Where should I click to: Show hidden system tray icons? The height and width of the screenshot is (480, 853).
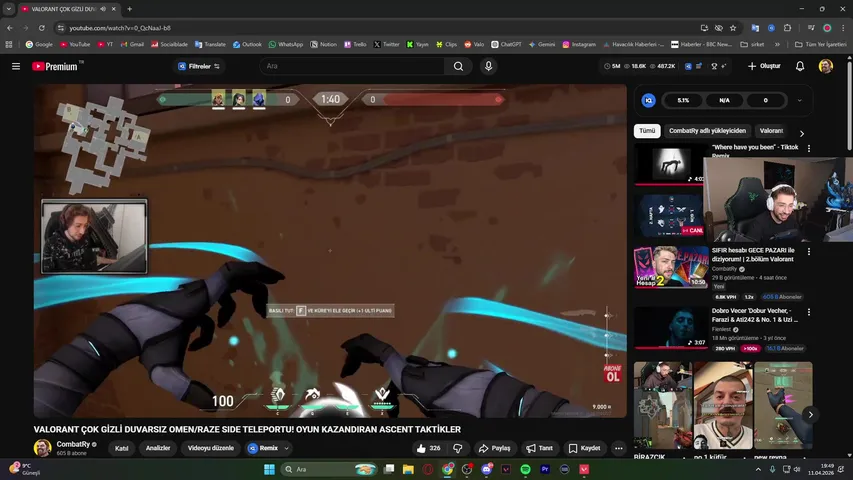coord(758,469)
